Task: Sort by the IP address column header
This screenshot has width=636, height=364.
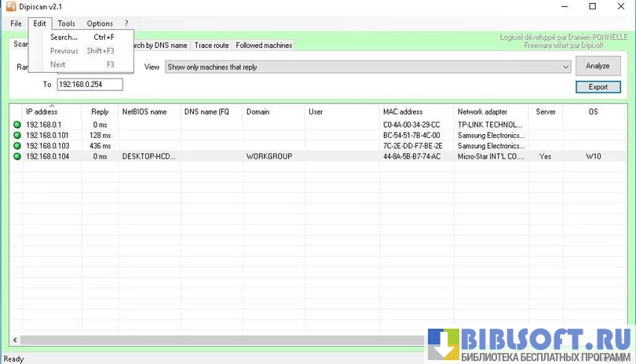Action: coord(42,112)
